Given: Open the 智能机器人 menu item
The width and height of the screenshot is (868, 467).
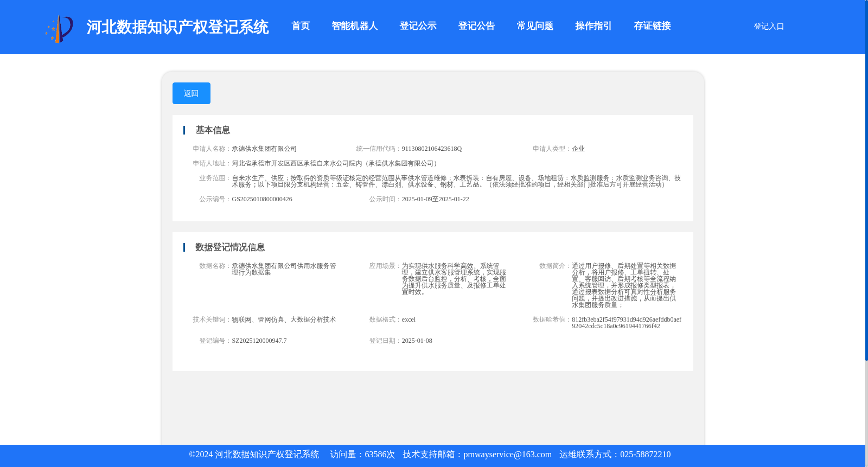Looking at the screenshot, I should pyautogui.click(x=354, y=26).
